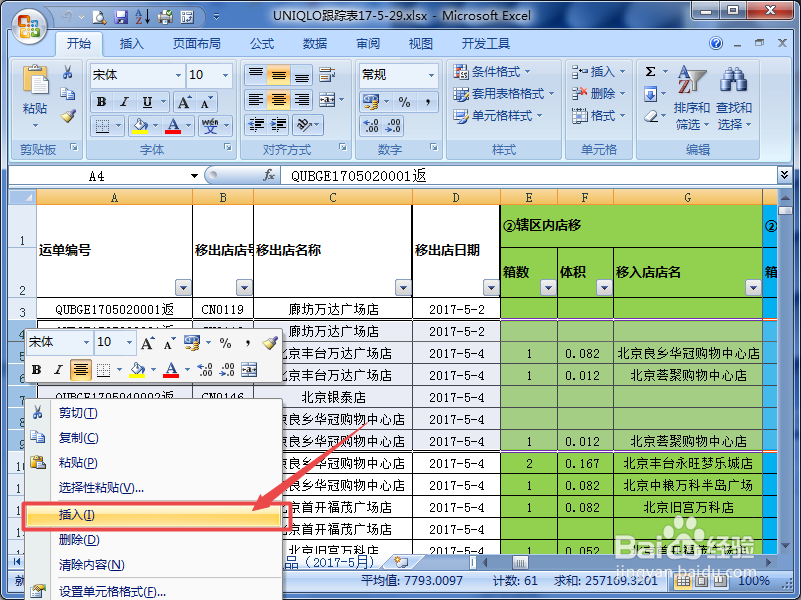Viewport: 801px width, 600px height.
Task: Click column G header
Action: click(x=688, y=198)
